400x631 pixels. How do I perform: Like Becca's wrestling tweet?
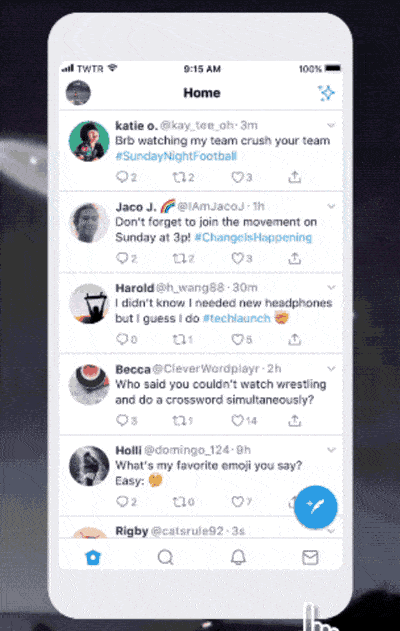pyautogui.click(x=237, y=421)
